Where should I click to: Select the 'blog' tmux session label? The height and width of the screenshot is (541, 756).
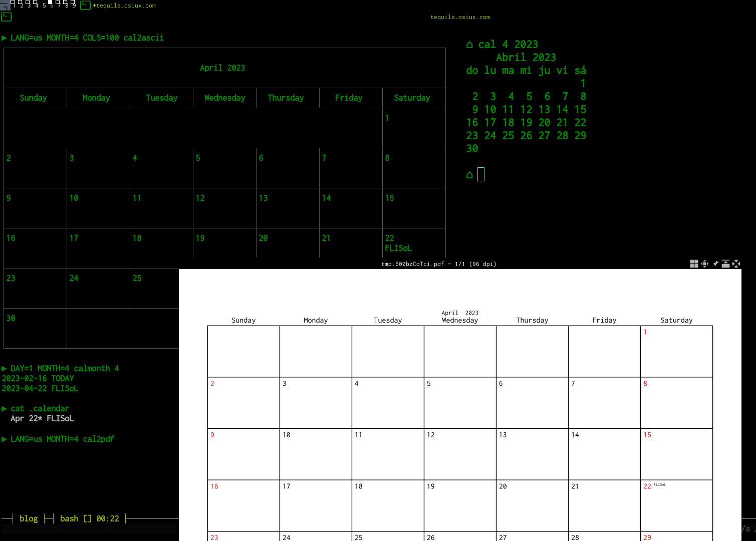[29, 518]
